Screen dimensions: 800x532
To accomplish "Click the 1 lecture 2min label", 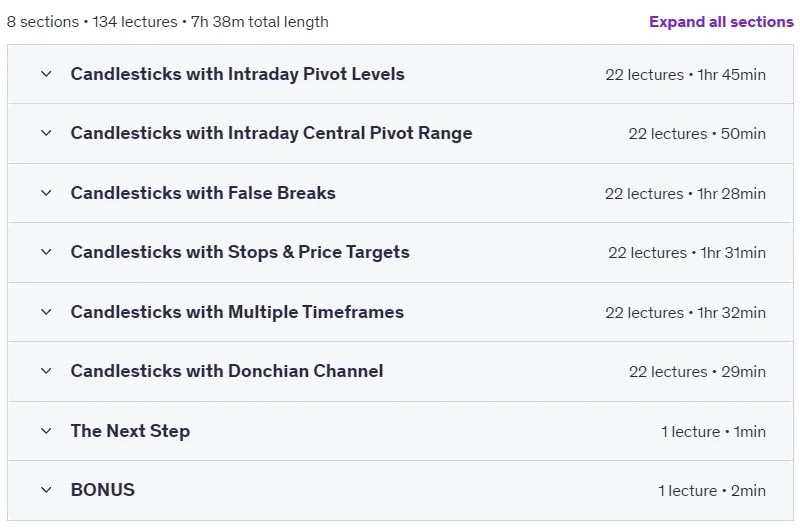I will (712, 491).
